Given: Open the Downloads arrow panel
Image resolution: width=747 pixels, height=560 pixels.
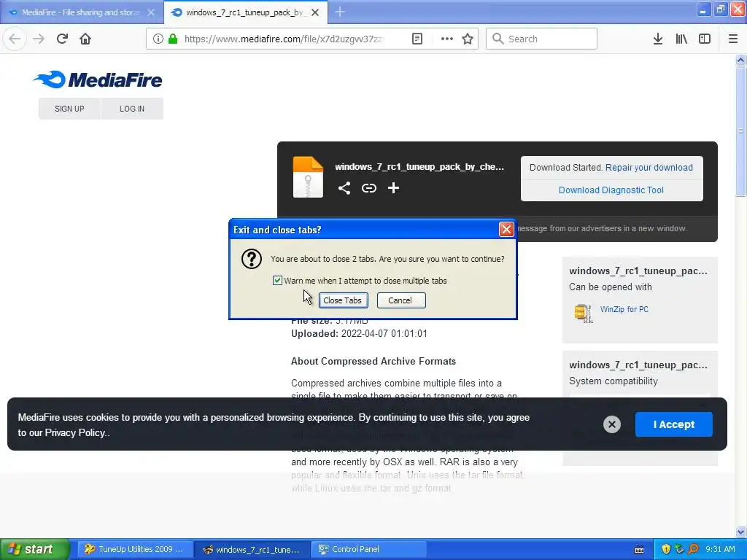Looking at the screenshot, I should point(658,39).
